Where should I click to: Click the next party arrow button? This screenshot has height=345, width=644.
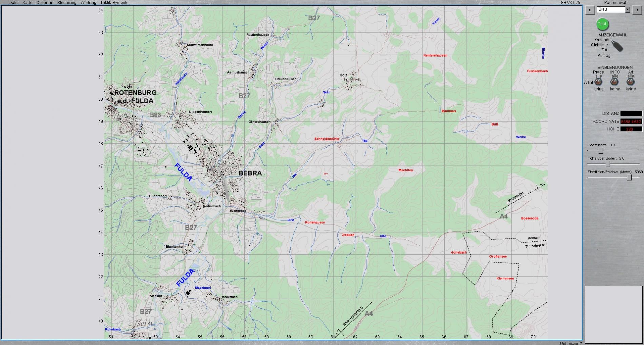(637, 10)
